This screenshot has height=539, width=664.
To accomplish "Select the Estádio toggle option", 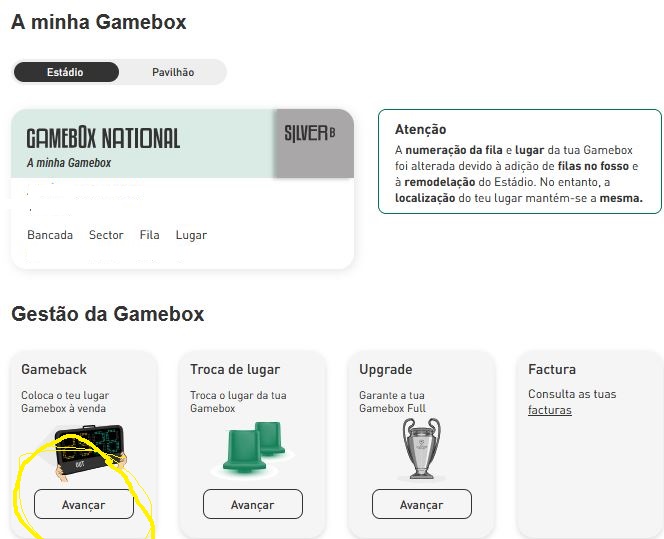I will pyautogui.click(x=66, y=72).
